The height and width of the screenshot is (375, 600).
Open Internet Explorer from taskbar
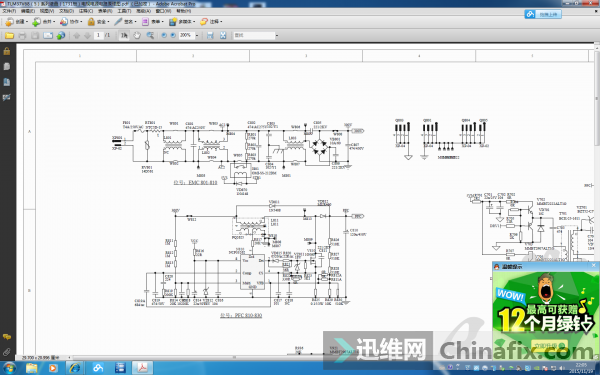click(75, 368)
